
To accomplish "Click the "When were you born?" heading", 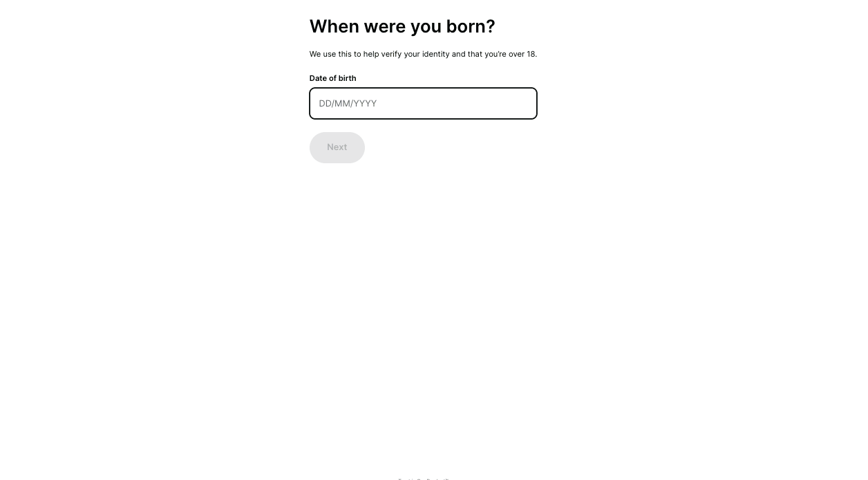I will tap(402, 26).
